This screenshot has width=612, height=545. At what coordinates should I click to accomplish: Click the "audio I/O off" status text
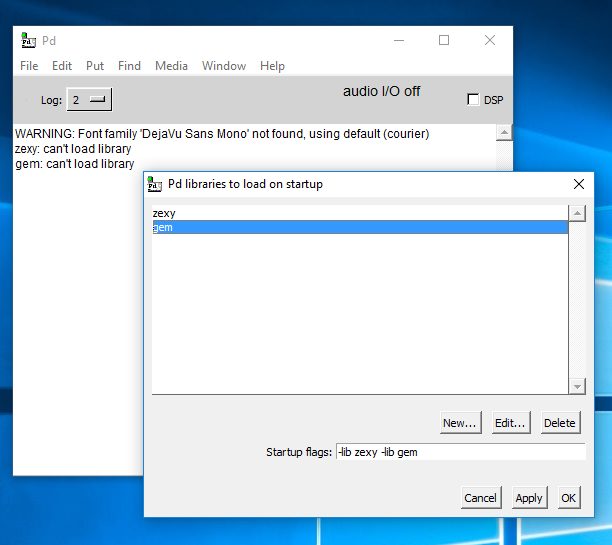coord(381,91)
